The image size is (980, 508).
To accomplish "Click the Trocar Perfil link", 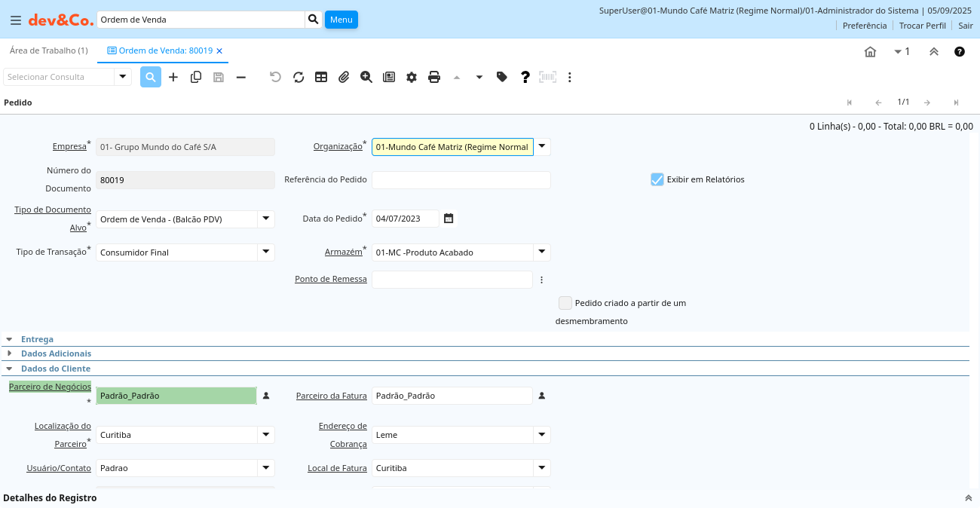I will (x=922, y=26).
